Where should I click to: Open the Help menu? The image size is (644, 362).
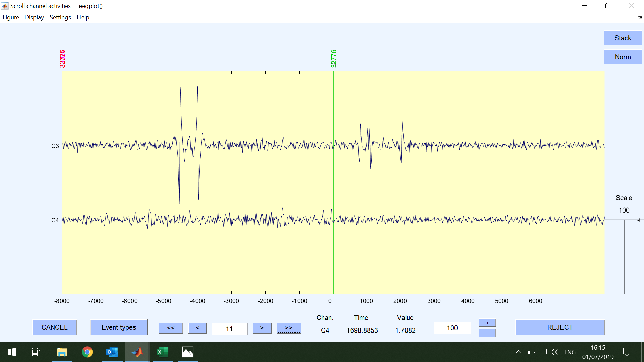click(83, 17)
